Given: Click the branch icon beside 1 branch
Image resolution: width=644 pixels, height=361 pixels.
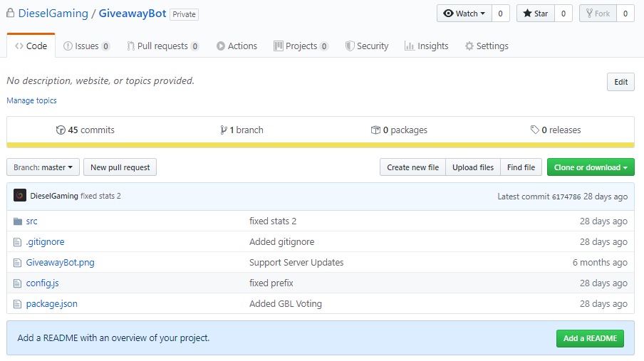Looking at the screenshot, I should [224, 130].
